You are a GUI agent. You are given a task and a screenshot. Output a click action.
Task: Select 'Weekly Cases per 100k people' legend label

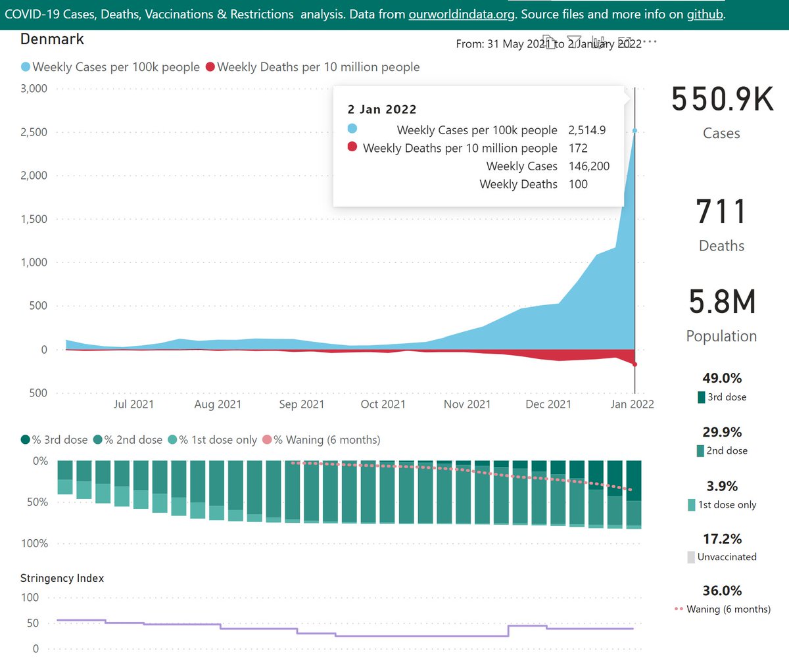pyautogui.click(x=116, y=67)
